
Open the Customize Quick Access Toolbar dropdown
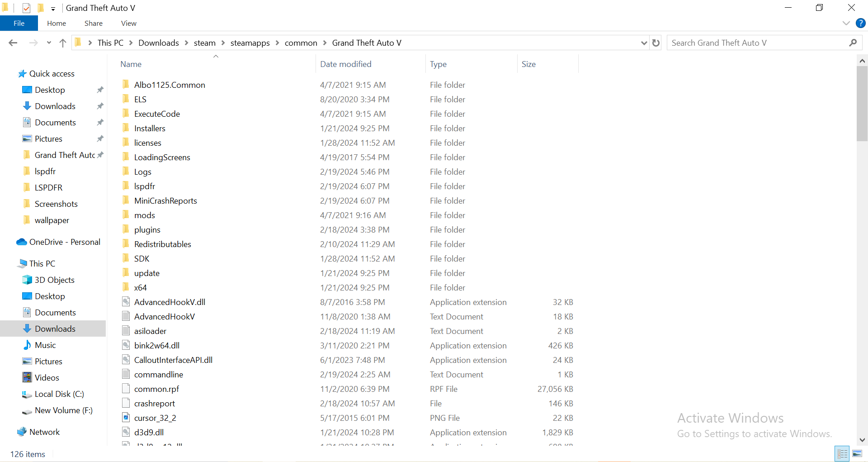click(53, 8)
